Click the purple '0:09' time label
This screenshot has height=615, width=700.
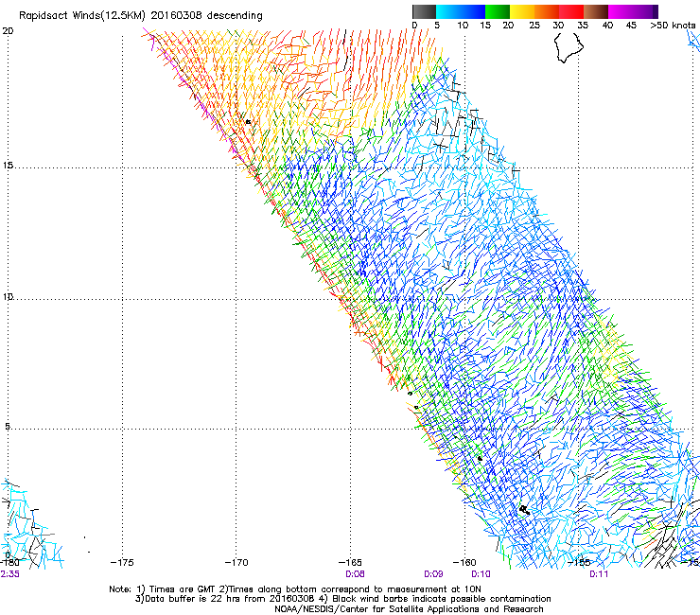[x=433, y=574]
